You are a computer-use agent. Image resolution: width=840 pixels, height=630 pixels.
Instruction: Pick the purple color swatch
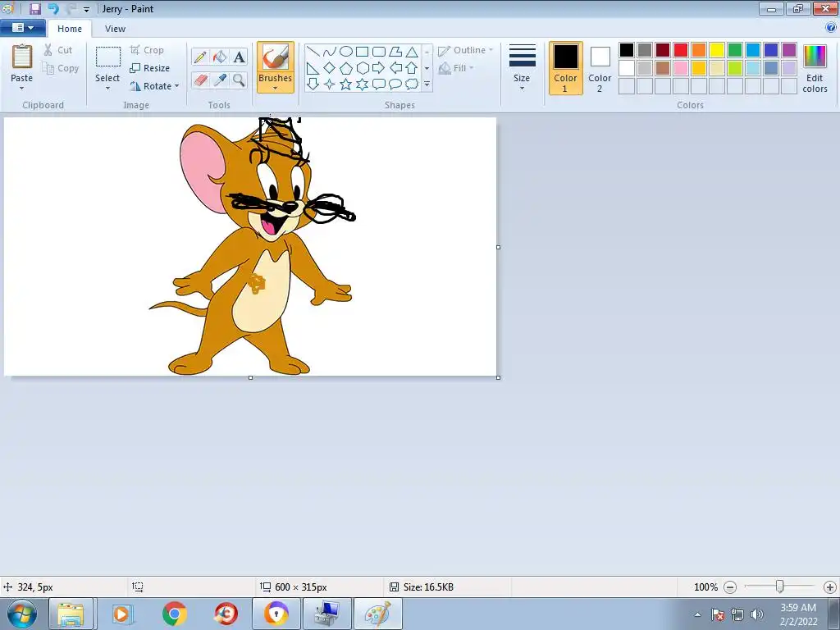[x=789, y=50]
